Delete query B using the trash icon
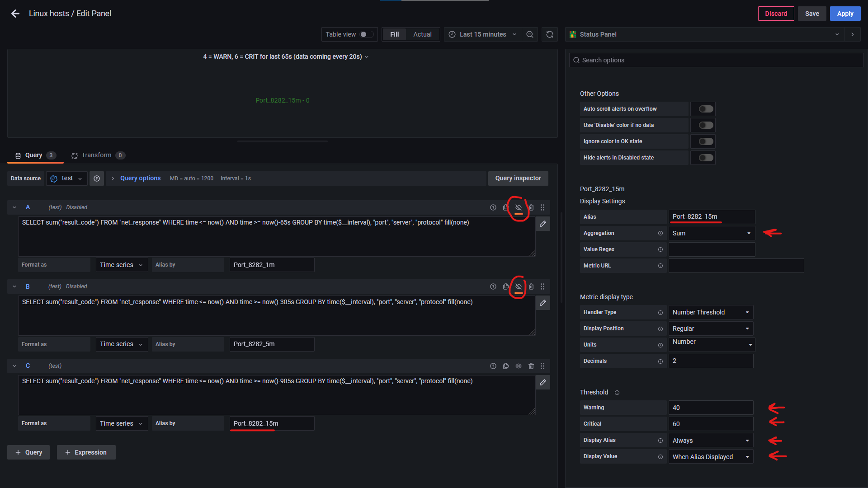The width and height of the screenshot is (868, 488). click(531, 286)
